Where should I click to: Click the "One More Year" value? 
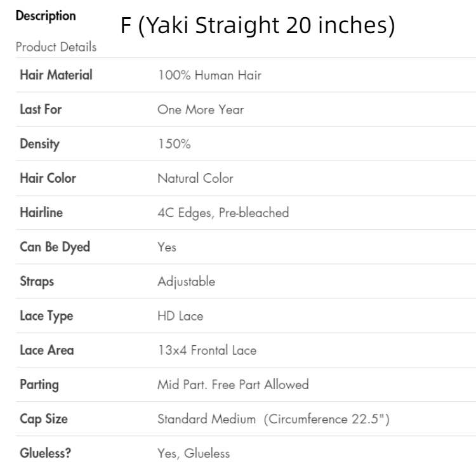(x=201, y=110)
